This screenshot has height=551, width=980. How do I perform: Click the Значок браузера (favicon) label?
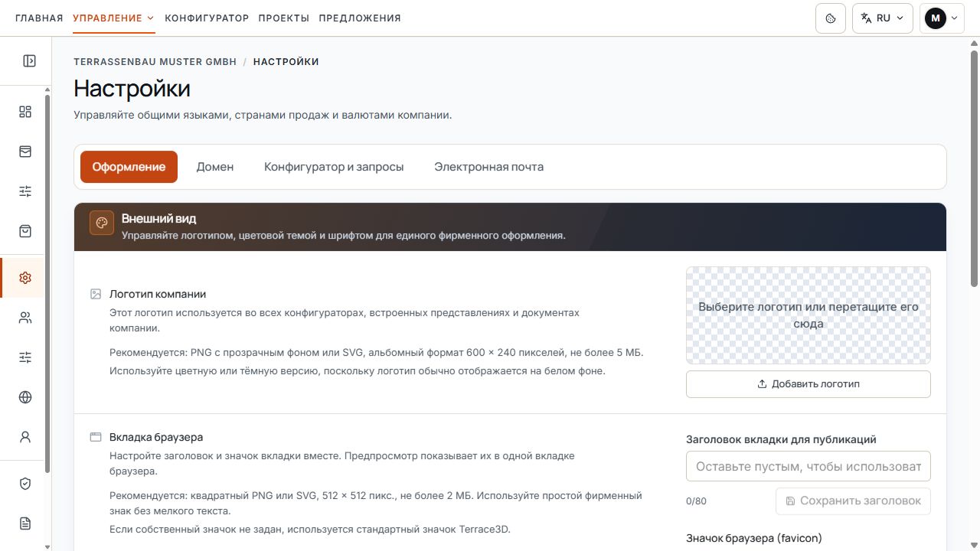point(754,538)
